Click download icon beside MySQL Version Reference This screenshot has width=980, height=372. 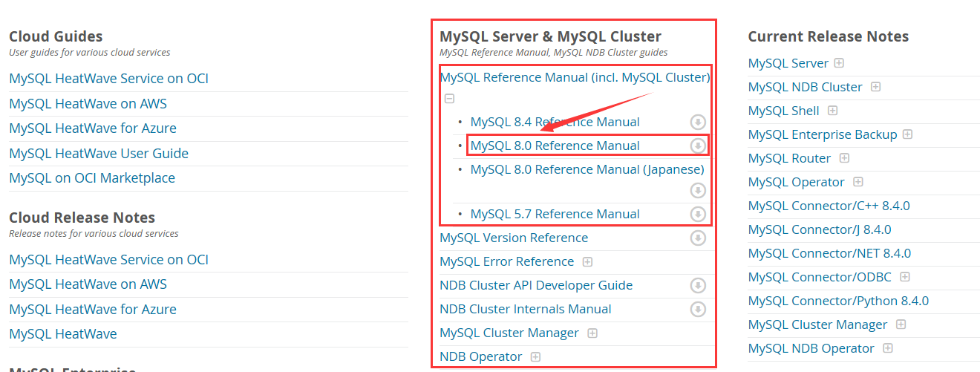click(698, 238)
